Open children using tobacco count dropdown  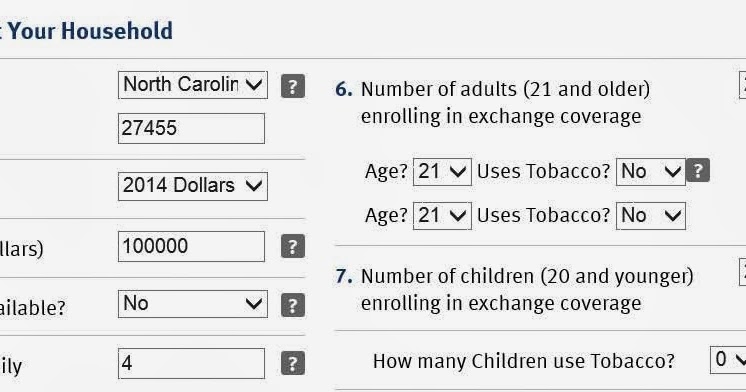coord(728,360)
